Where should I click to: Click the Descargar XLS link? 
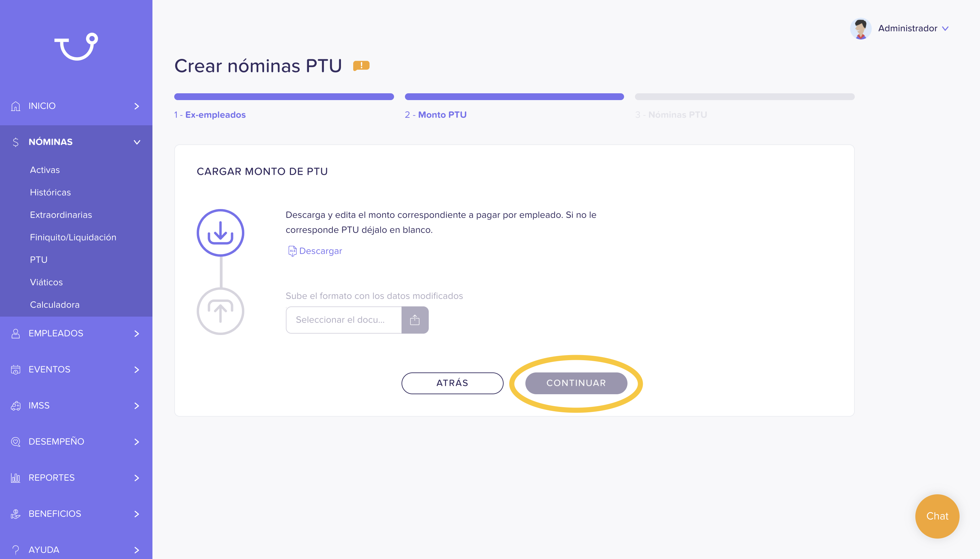click(321, 251)
